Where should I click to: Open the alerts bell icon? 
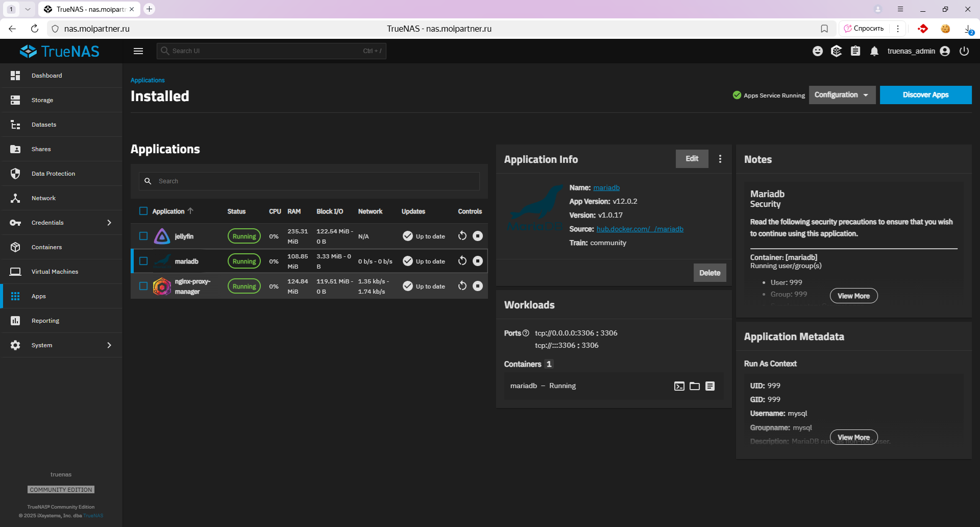click(x=874, y=51)
